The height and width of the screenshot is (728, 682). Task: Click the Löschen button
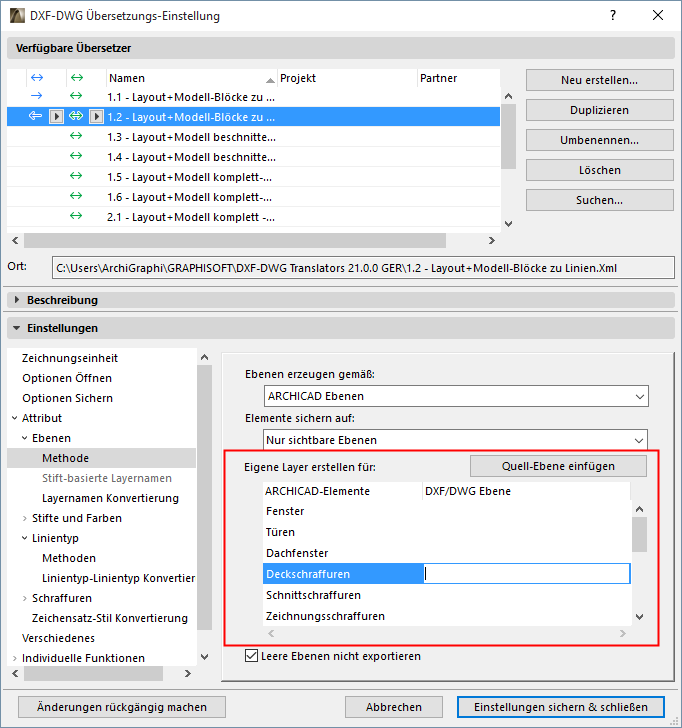click(599, 170)
